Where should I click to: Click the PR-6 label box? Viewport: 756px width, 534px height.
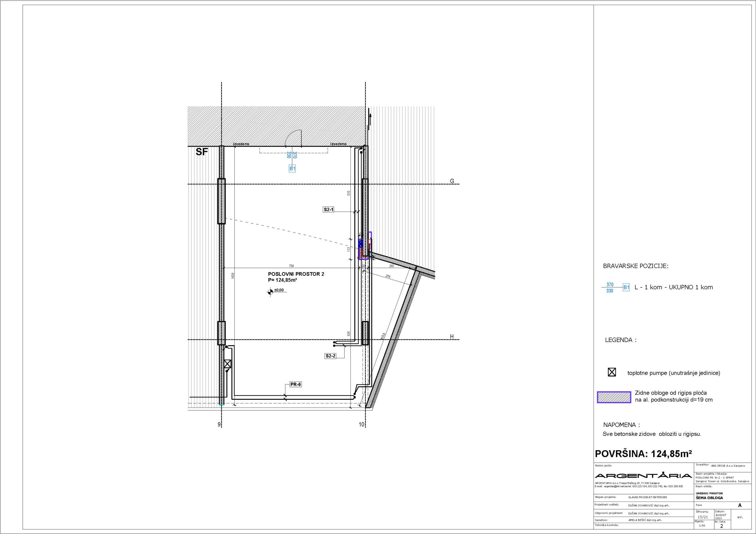pos(295,384)
